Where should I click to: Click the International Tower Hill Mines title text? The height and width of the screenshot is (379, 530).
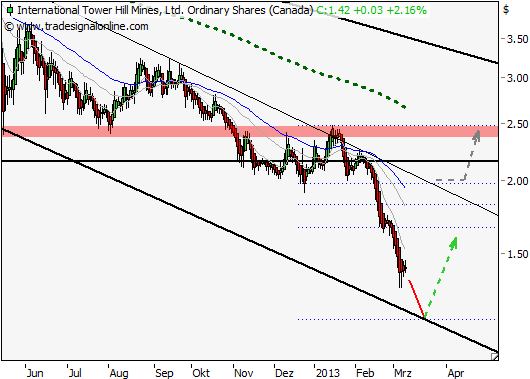click(165, 10)
